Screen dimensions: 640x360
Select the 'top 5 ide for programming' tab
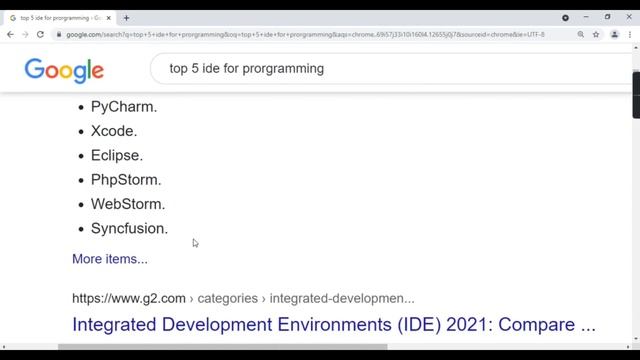coord(60,18)
